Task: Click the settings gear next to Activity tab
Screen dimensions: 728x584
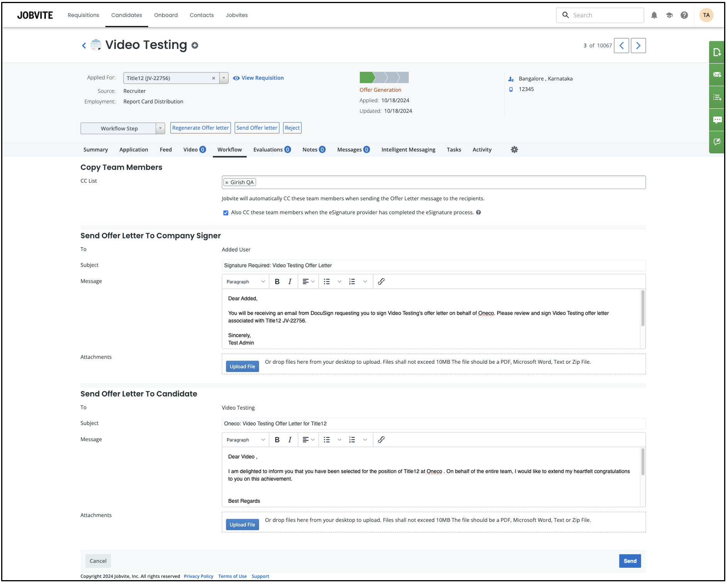Action: click(514, 150)
